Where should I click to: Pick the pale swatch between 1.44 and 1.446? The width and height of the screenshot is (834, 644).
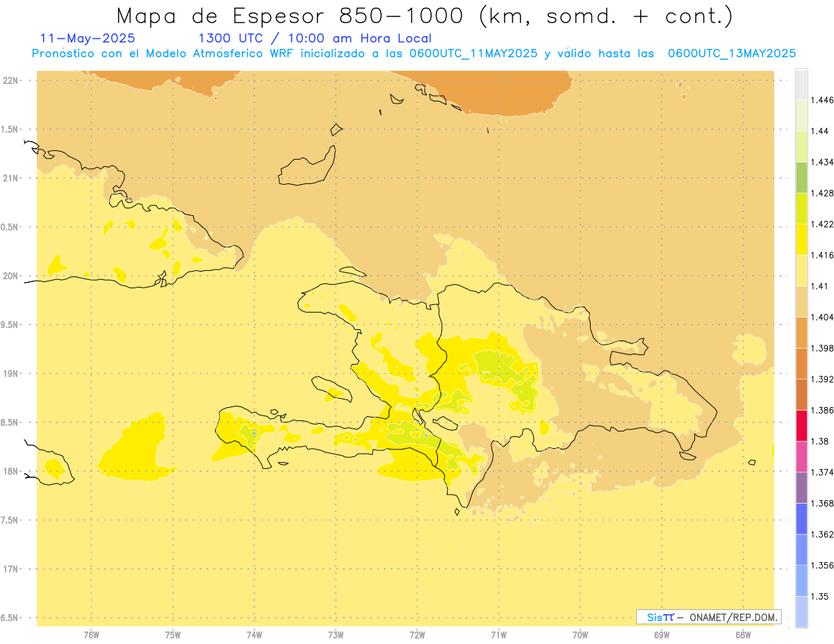801,115
